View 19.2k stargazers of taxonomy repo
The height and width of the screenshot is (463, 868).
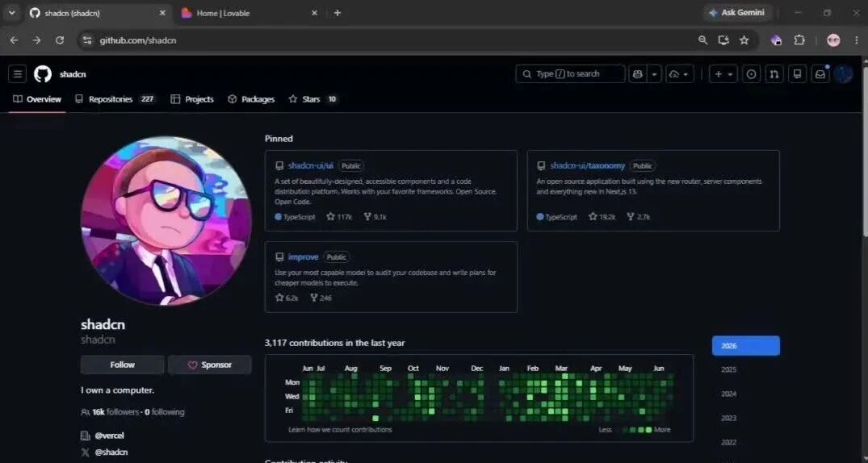coord(602,217)
